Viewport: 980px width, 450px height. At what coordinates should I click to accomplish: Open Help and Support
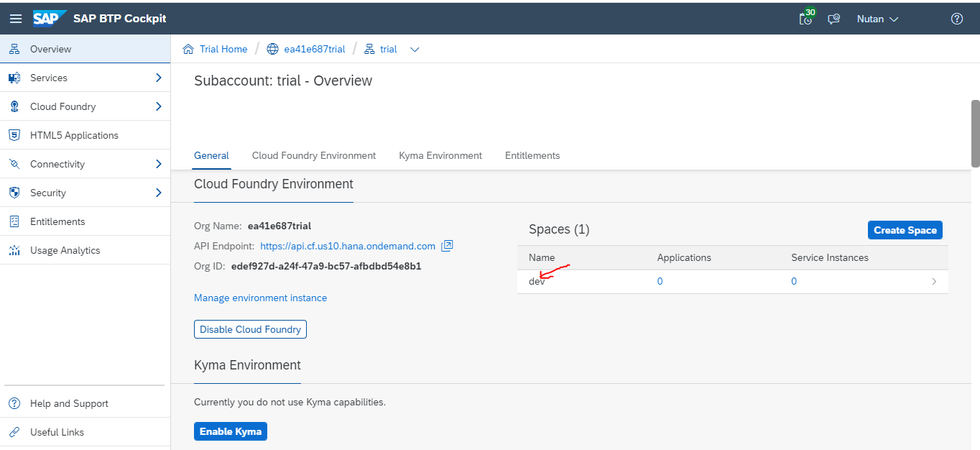point(85,403)
